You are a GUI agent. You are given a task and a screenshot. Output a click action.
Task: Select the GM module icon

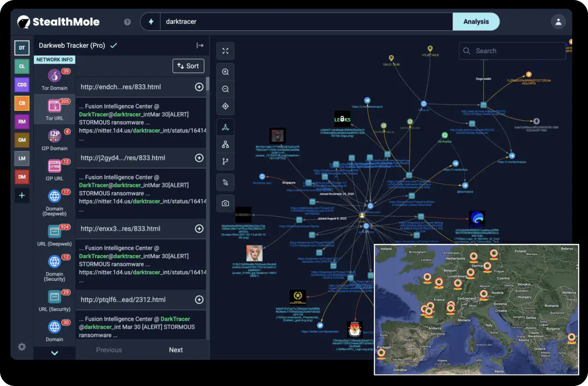click(22, 140)
